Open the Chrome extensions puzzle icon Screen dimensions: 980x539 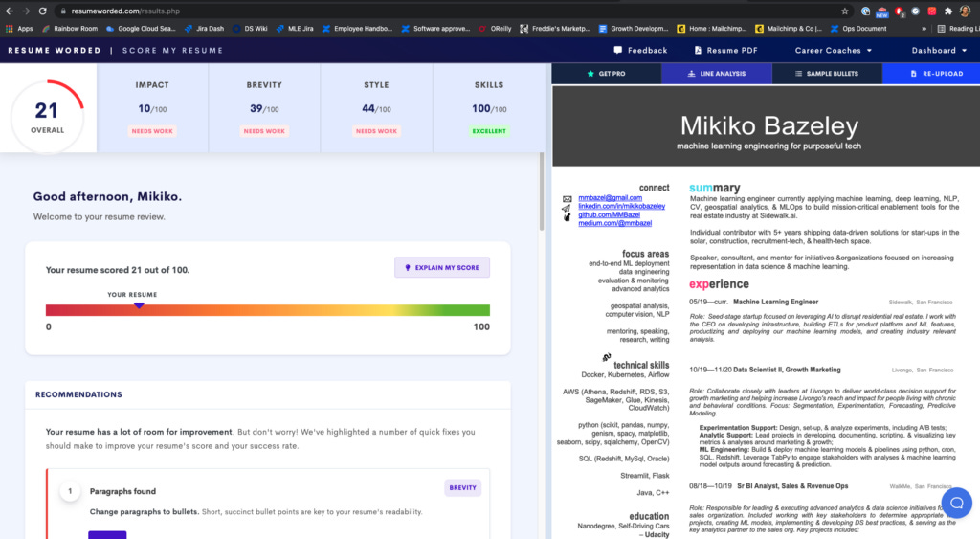point(948,11)
